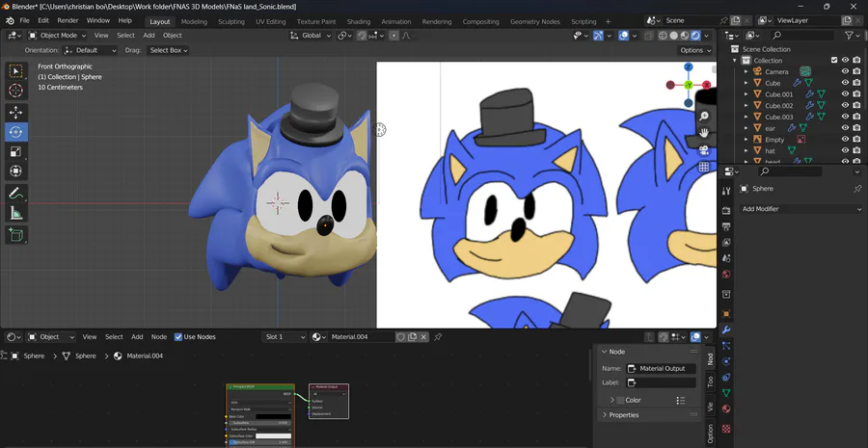This screenshot has width=868, height=448.
Task: Click the Z axis on navigation gizmo
Action: click(689, 66)
